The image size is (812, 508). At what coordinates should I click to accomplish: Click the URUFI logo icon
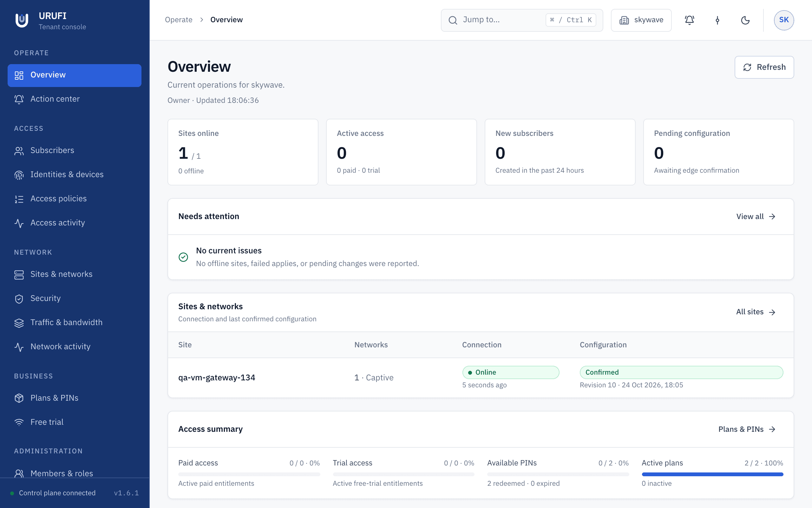click(22, 21)
